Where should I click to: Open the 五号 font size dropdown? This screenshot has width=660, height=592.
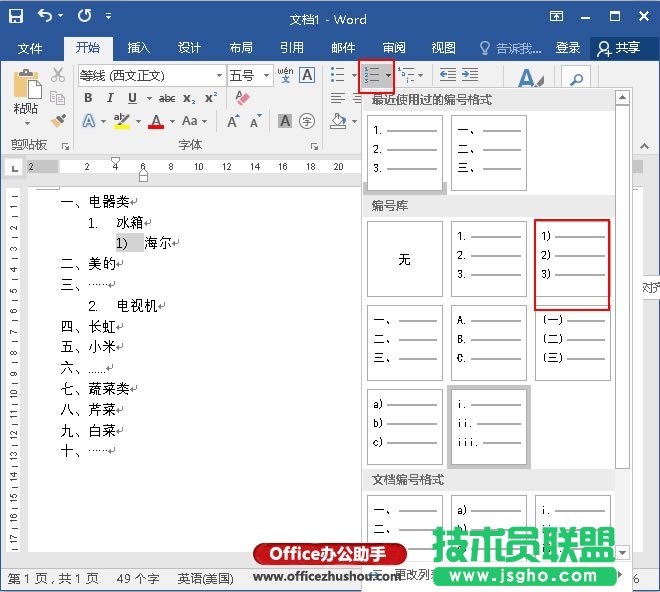[x=266, y=76]
